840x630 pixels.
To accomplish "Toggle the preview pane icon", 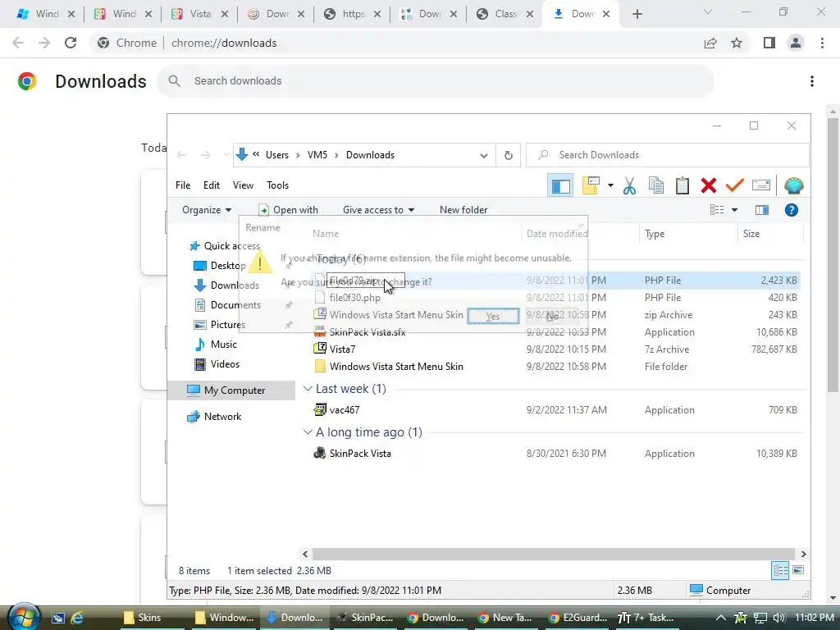I will point(762,210).
